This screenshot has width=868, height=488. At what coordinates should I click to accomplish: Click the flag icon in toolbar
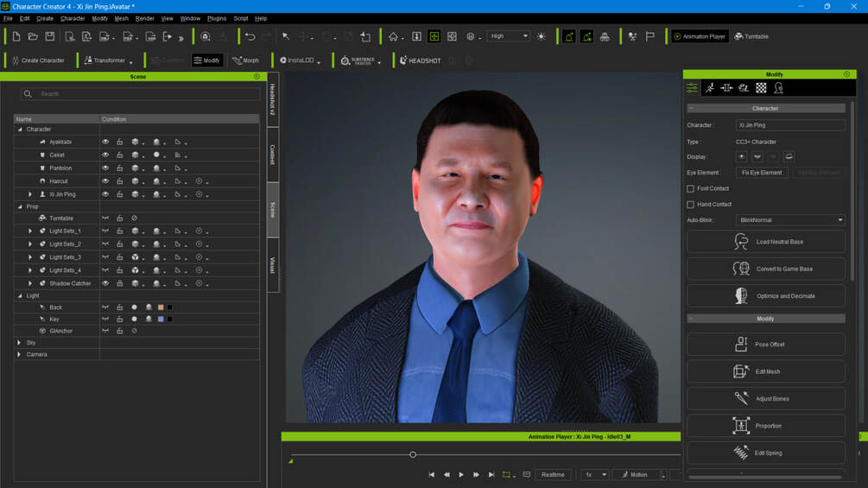(649, 36)
